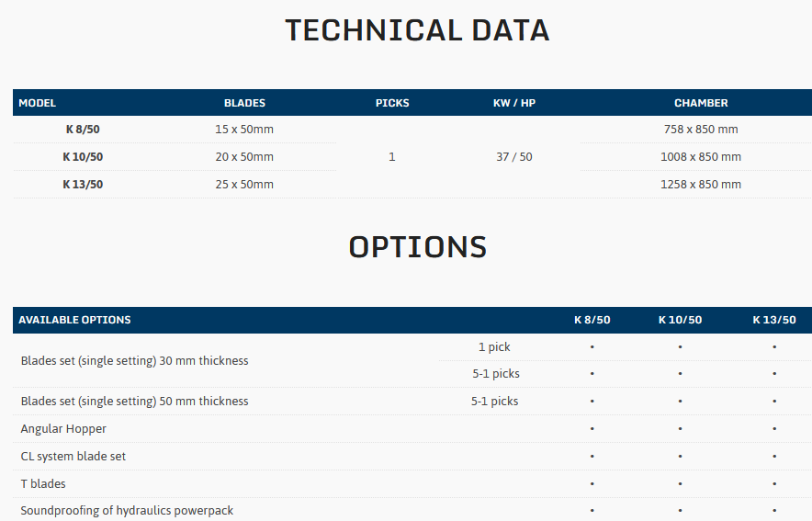Click the K 10/50 model row label
The height and width of the screenshot is (521, 812).
click(x=83, y=157)
